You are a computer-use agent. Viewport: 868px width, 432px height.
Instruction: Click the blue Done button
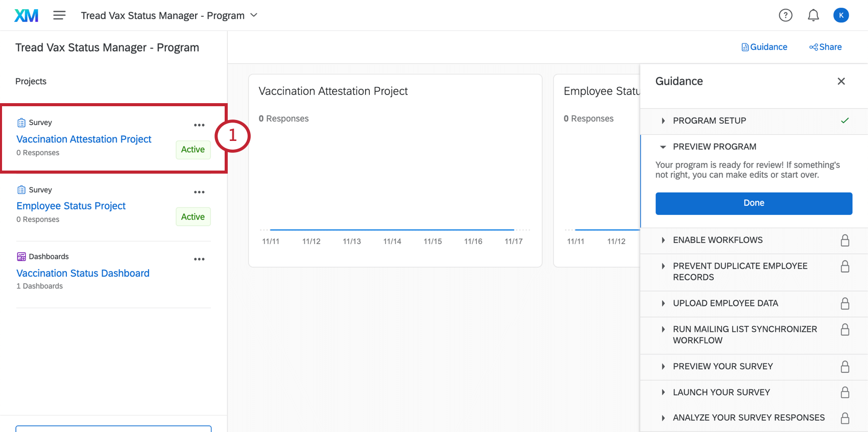click(754, 203)
